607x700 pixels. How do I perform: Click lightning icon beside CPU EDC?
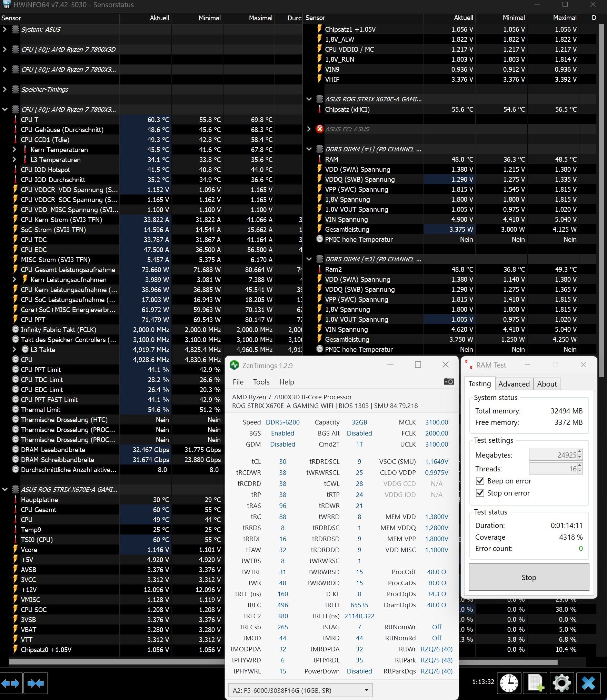pos(15,250)
